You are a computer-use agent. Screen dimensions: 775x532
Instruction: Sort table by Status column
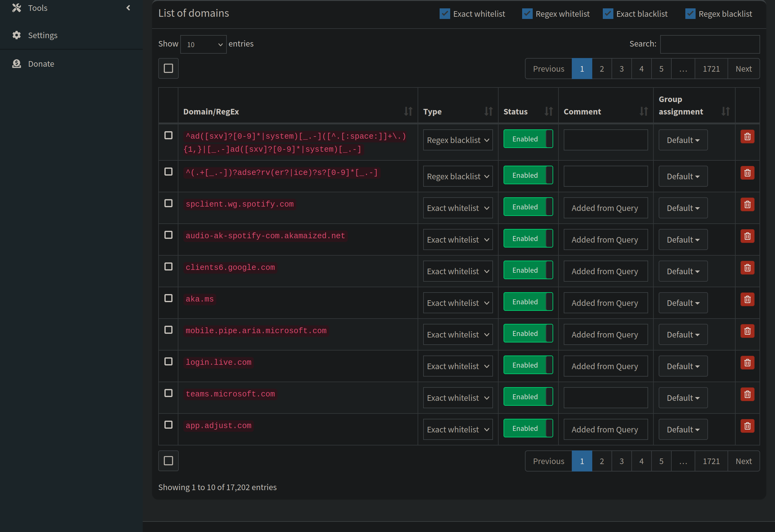pyautogui.click(x=548, y=111)
